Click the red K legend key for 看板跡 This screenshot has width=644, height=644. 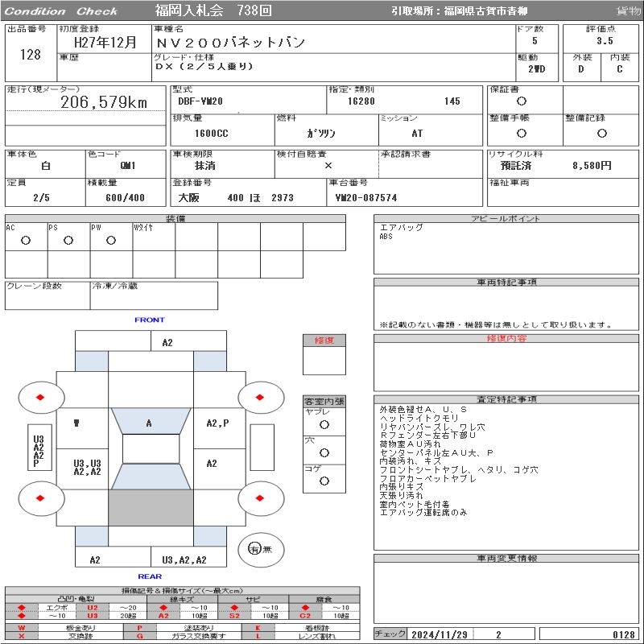point(258,628)
